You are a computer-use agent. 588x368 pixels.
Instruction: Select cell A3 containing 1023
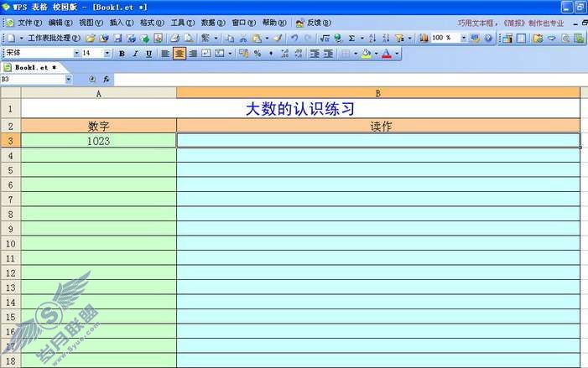(99, 141)
